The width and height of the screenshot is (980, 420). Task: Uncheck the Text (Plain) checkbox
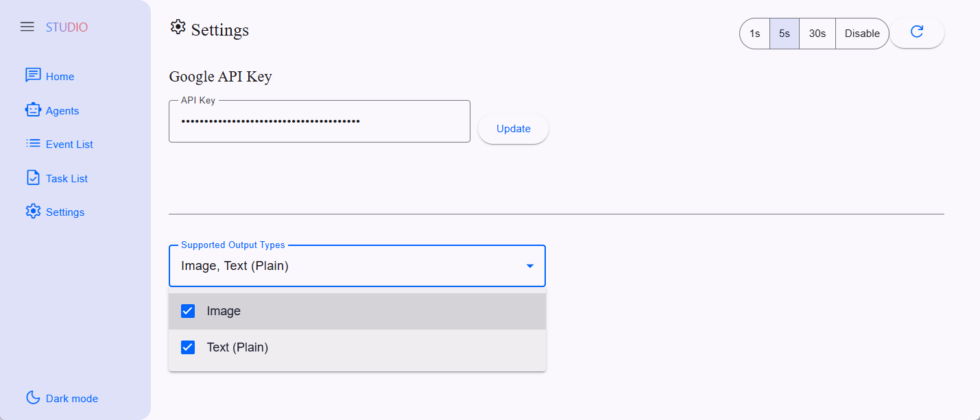coord(188,347)
